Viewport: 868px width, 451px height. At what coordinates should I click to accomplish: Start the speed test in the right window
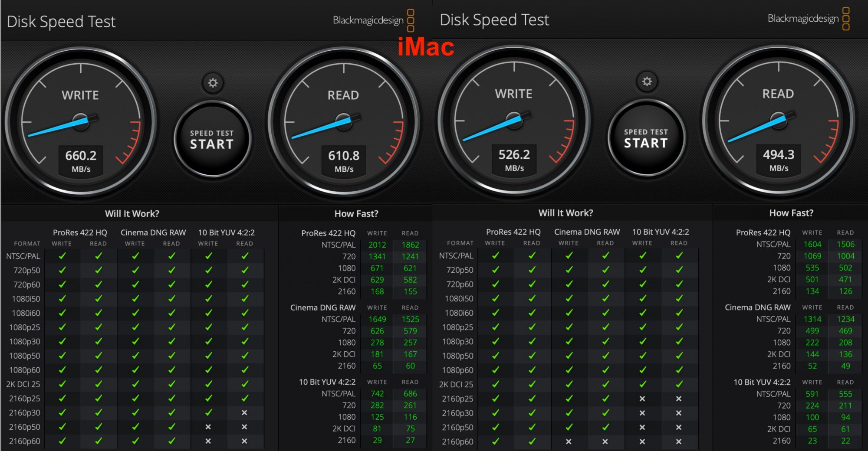pyautogui.click(x=646, y=138)
